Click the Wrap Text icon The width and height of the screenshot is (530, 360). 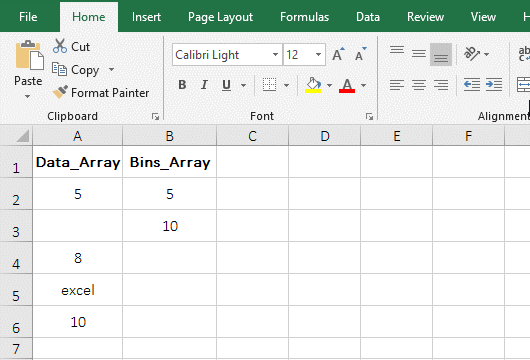(524, 54)
